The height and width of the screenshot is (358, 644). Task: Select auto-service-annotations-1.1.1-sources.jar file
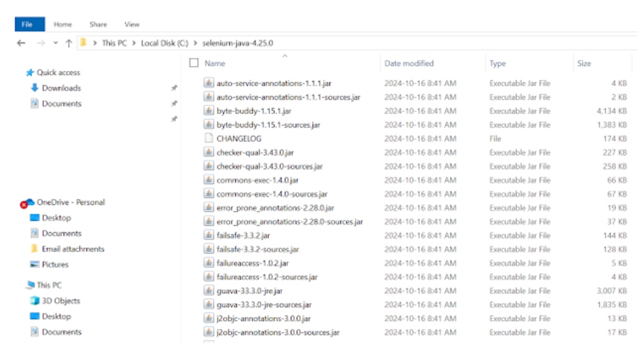click(288, 97)
